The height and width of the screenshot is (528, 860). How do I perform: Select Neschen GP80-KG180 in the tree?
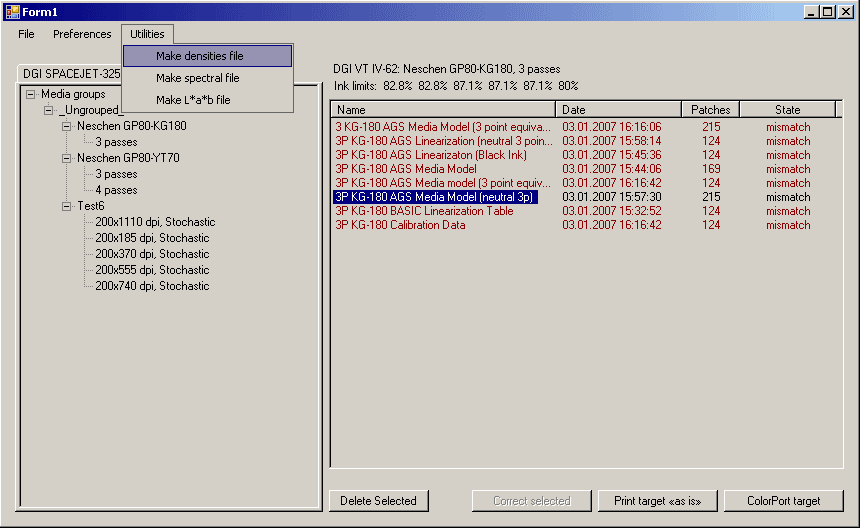click(x=132, y=126)
